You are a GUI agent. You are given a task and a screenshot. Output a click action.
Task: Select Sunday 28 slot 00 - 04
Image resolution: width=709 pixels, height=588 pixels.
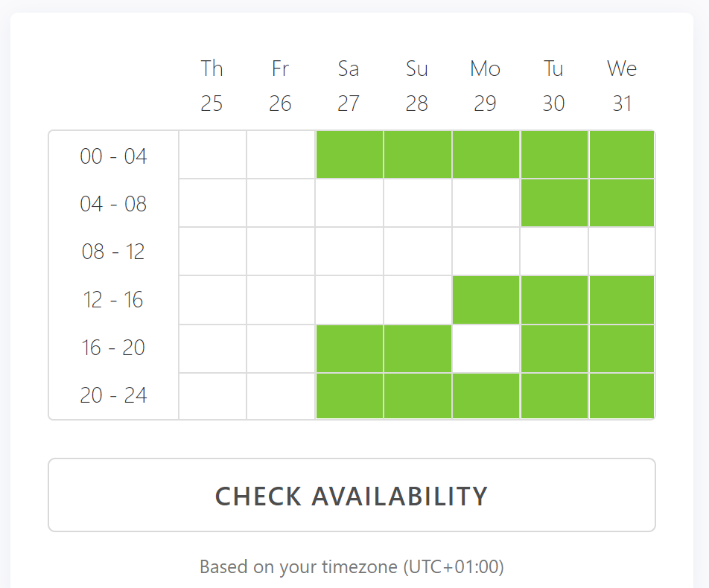(417, 155)
